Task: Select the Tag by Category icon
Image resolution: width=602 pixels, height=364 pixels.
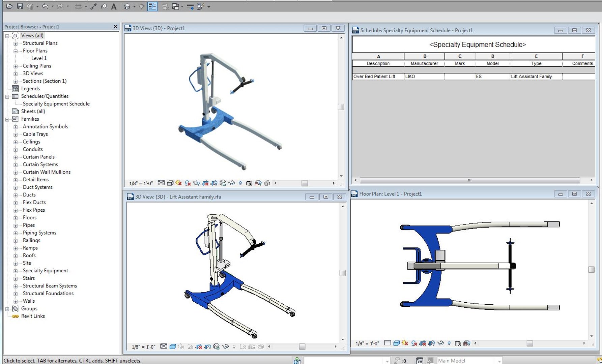Action: click(x=104, y=6)
